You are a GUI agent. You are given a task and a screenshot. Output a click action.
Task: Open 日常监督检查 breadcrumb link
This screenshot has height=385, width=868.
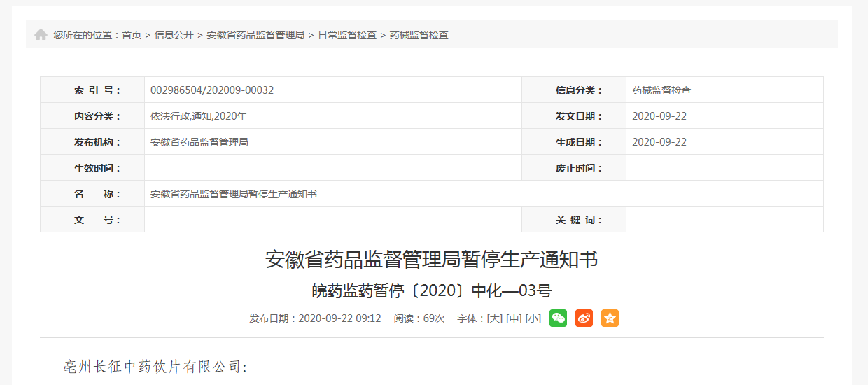coord(347,35)
